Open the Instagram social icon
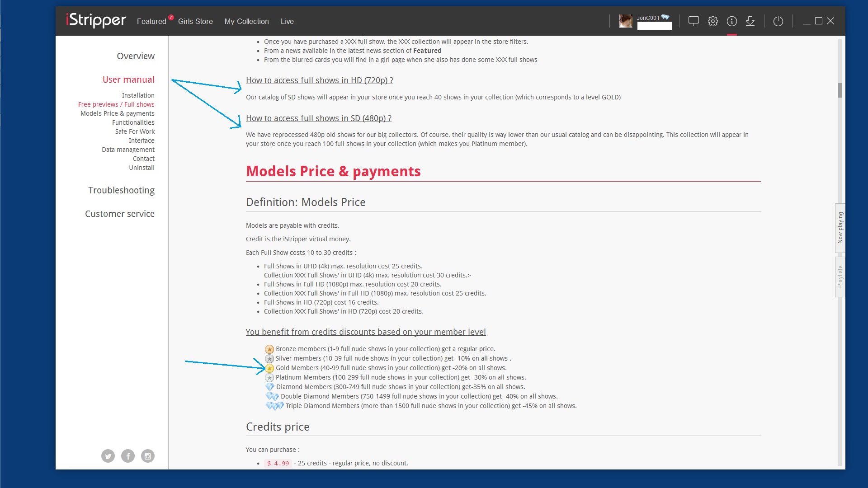 148,456
